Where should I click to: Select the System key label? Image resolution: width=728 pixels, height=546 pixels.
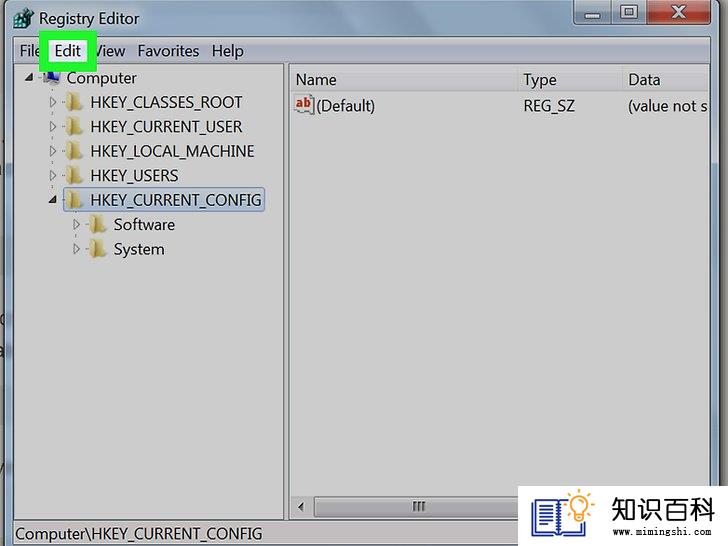coord(139,250)
